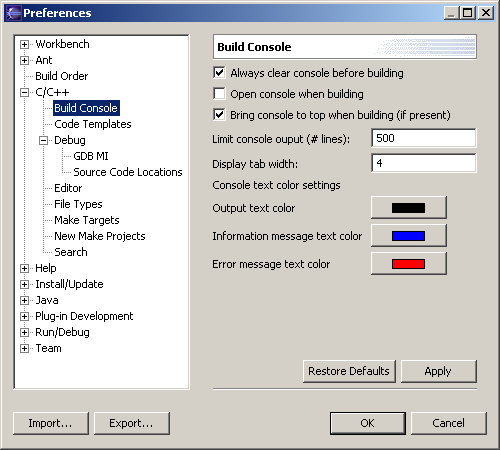
Task: Enable Open console when building checkbox
Action: click(219, 94)
